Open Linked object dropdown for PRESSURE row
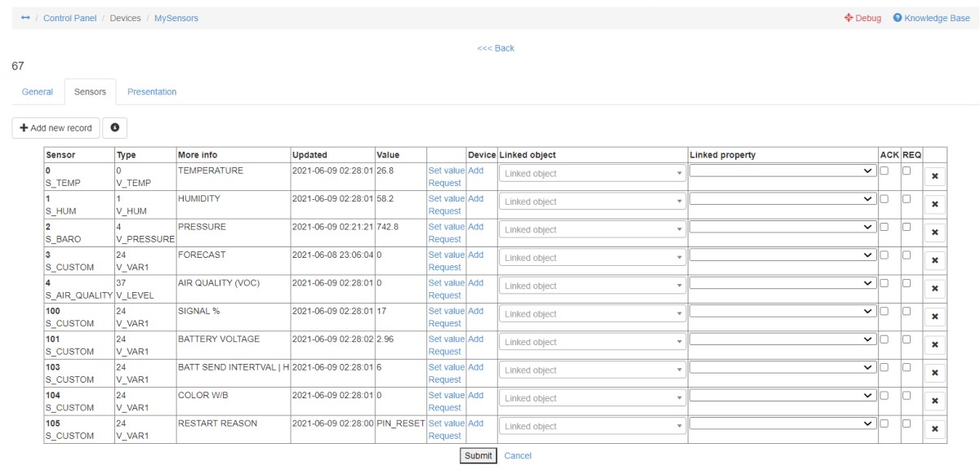Screen dimensions: 980x470 [593, 230]
